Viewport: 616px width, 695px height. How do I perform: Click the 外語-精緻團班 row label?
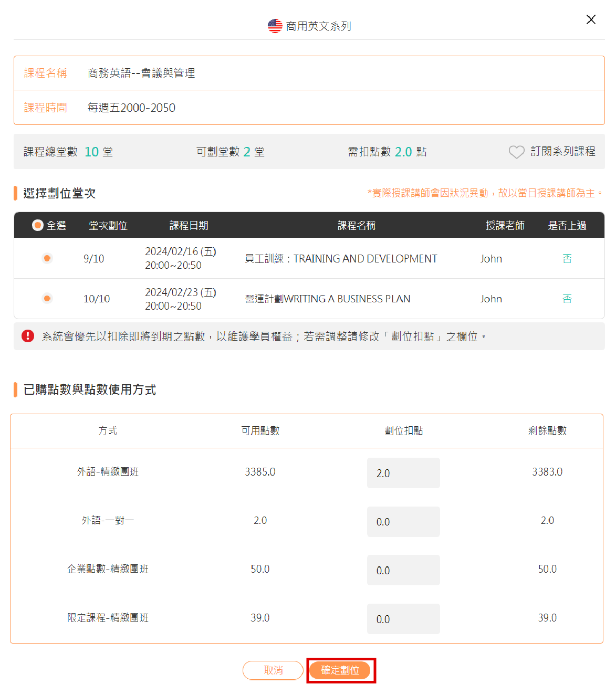tap(108, 471)
